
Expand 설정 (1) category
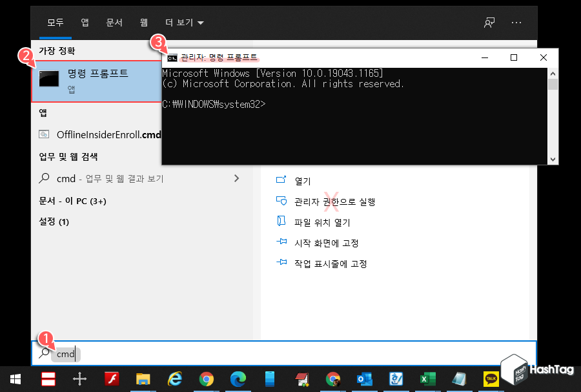[x=54, y=222]
